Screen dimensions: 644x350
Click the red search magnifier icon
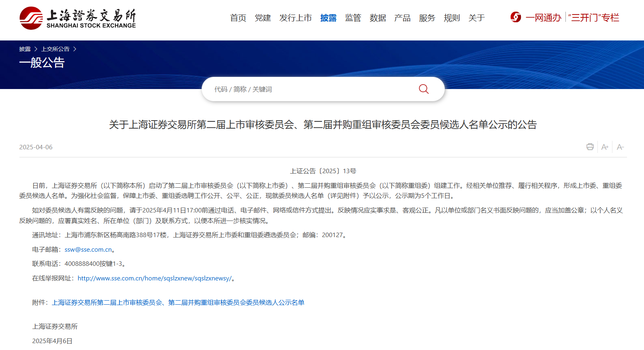(x=424, y=89)
